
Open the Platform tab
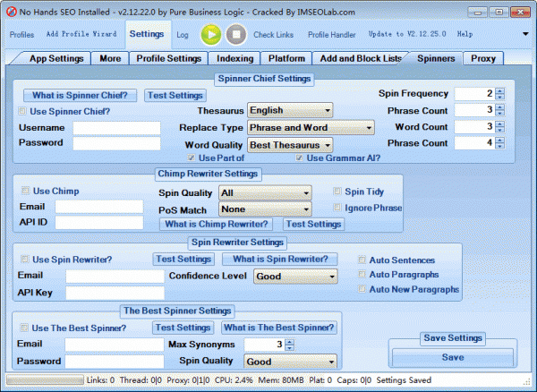(x=286, y=58)
